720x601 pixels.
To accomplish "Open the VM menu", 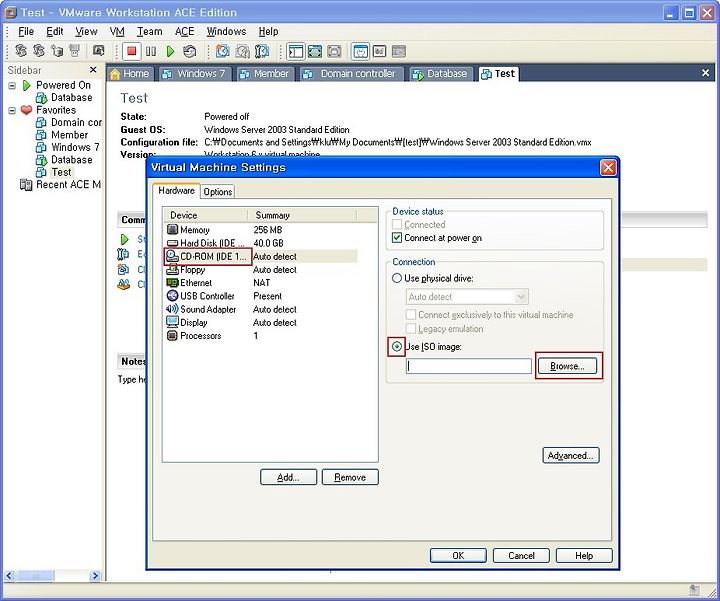I will pos(117,31).
